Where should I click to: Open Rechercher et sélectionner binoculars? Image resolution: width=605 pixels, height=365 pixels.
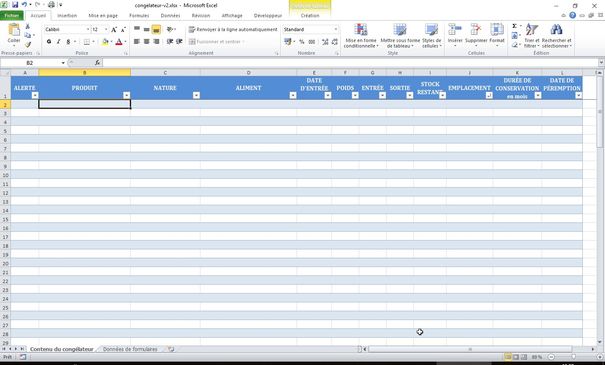point(556,35)
